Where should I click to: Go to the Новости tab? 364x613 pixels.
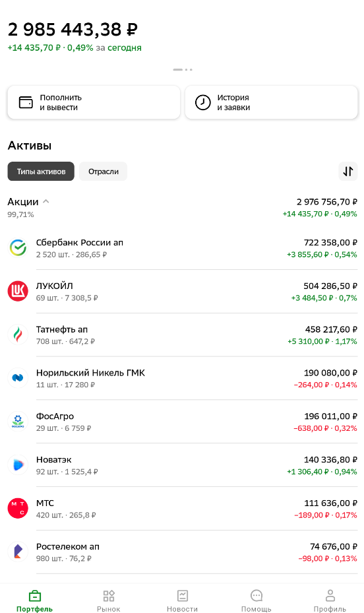(x=183, y=601)
